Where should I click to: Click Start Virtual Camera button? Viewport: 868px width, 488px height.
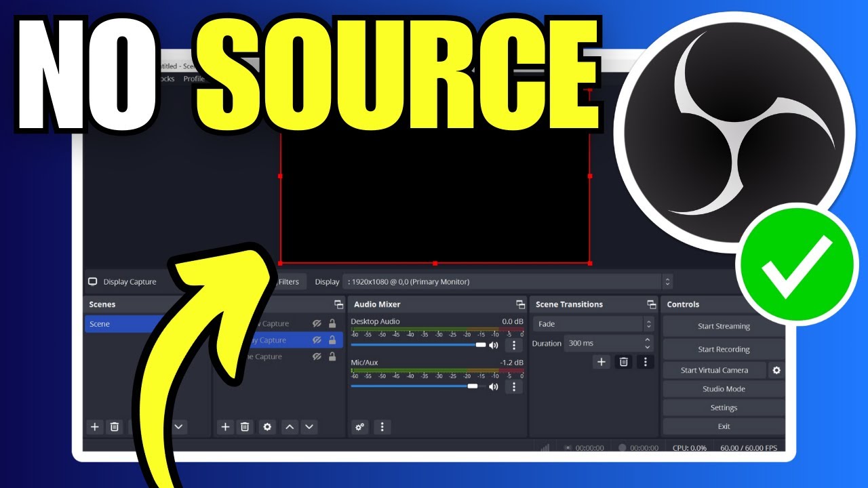pyautogui.click(x=715, y=370)
